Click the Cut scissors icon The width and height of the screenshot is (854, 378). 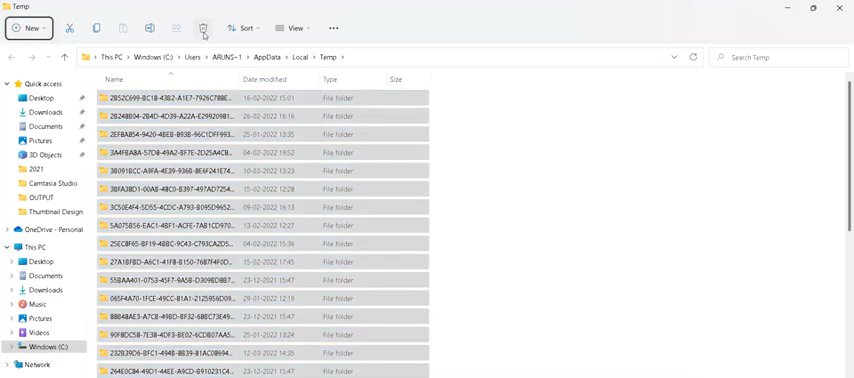tap(70, 28)
